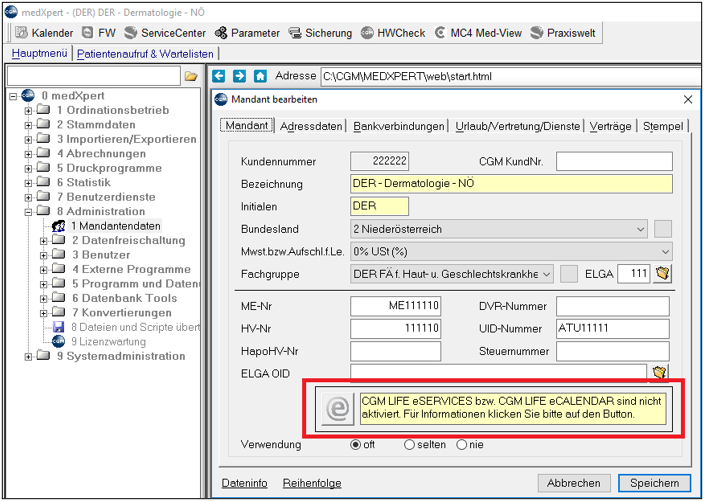The width and height of the screenshot is (704, 501).
Task: Open folder icon next to ELGA OID
Action: tap(659, 372)
